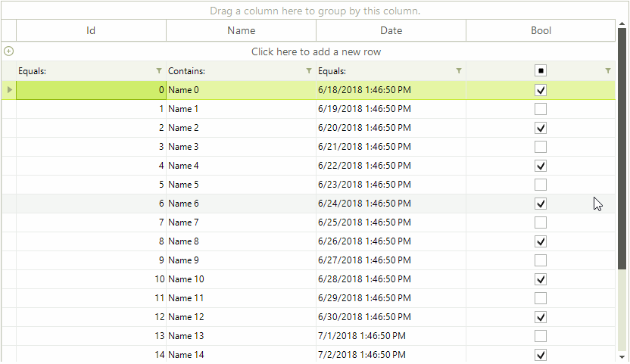Image resolution: width=630 pixels, height=364 pixels.
Task: Check the Bool checkbox for Name 7
Action: pos(541,222)
